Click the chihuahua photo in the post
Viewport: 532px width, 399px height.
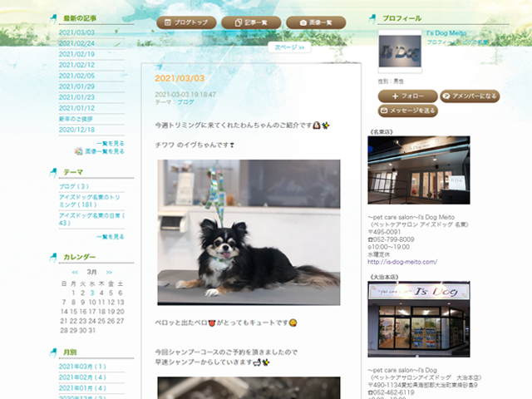pos(249,232)
